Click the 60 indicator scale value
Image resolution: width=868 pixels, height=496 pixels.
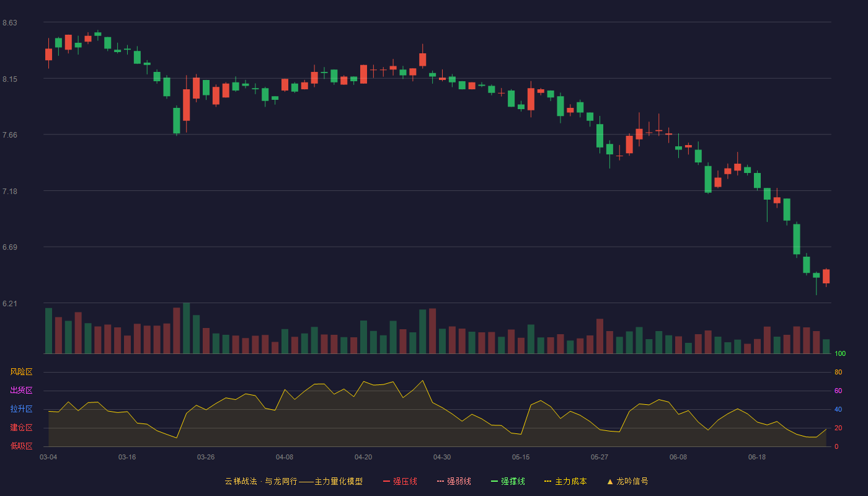coord(838,391)
